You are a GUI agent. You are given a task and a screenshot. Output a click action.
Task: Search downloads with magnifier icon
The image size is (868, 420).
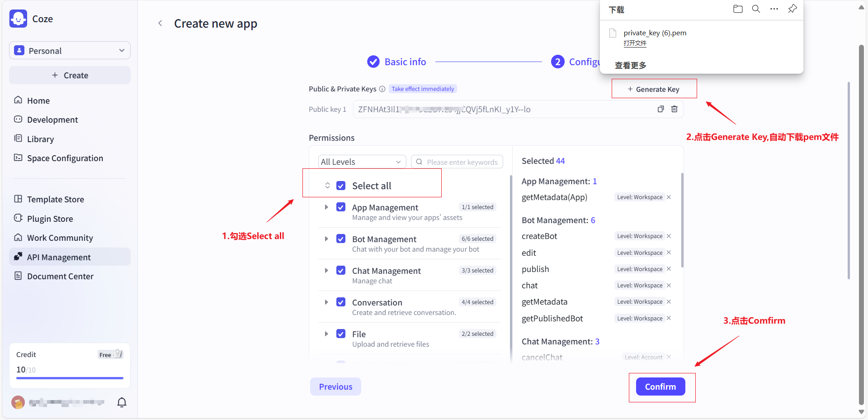click(x=756, y=9)
